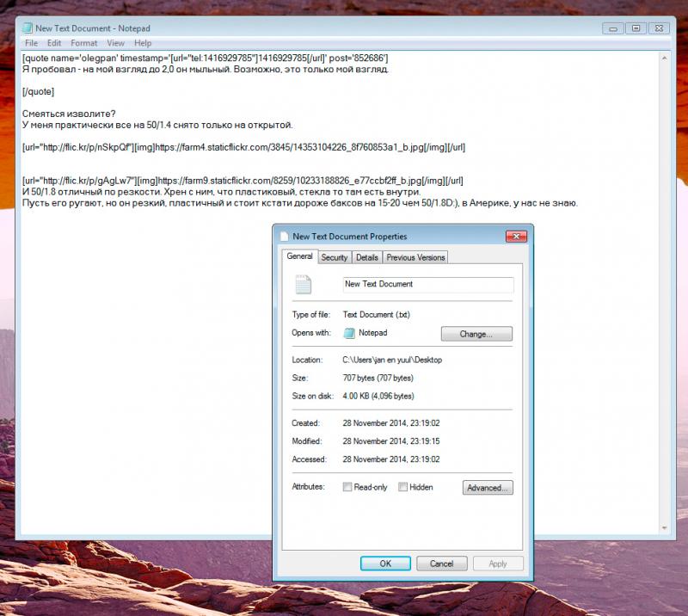The image size is (688, 616).
Task: Click the Type of file value Text Document (.txt)
Action: (x=377, y=315)
